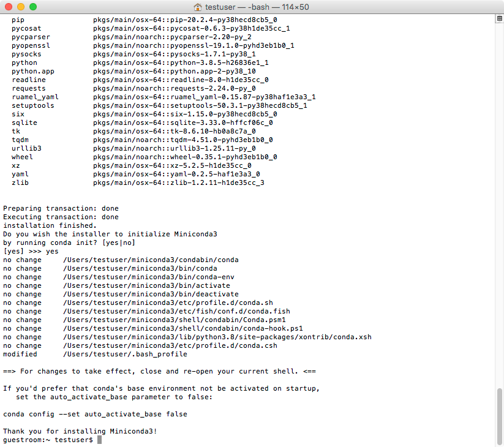The height and width of the screenshot is (447, 504).
Task: Click 'conda config --set auto_activate_base false' line
Action: tap(95, 414)
